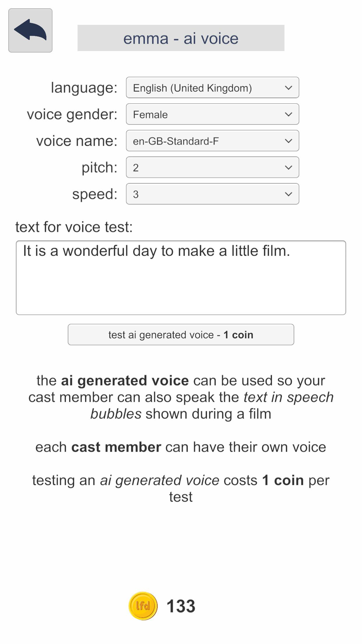Screen dimensions: 362x644
Task: Open the speed dropdown
Action: [212, 194]
